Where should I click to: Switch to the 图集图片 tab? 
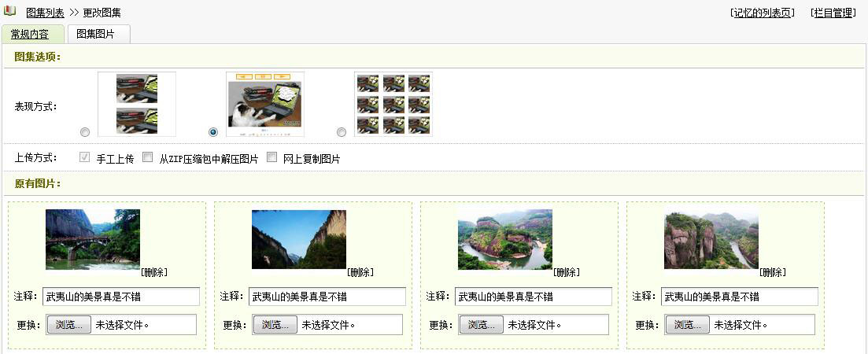click(x=98, y=35)
